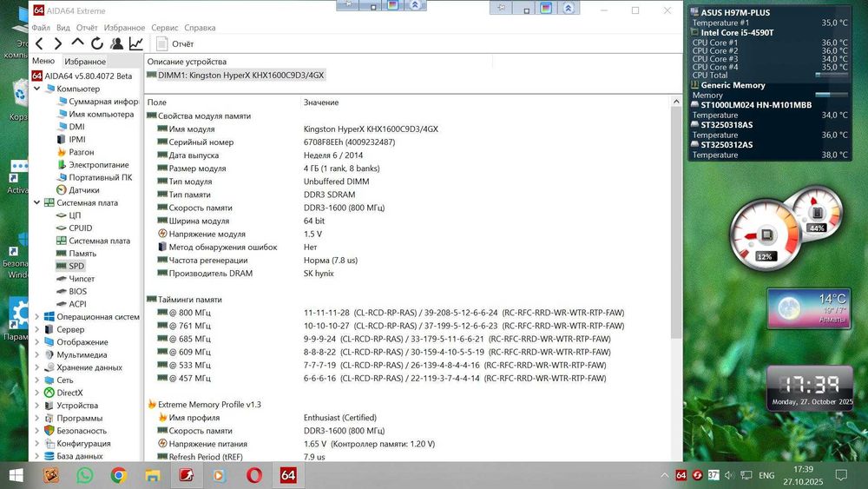The width and height of the screenshot is (868, 489).
Task: Open the Вид menu
Action: point(63,28)
